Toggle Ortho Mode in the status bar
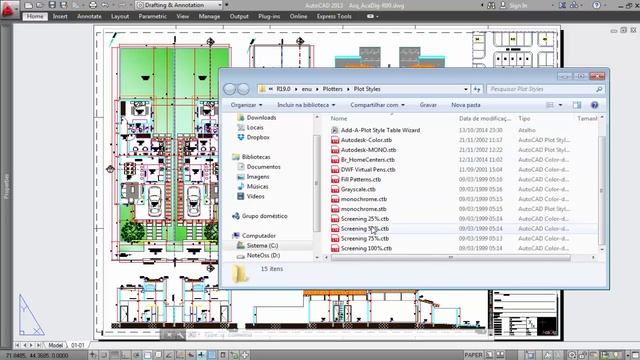 (125, 355)
